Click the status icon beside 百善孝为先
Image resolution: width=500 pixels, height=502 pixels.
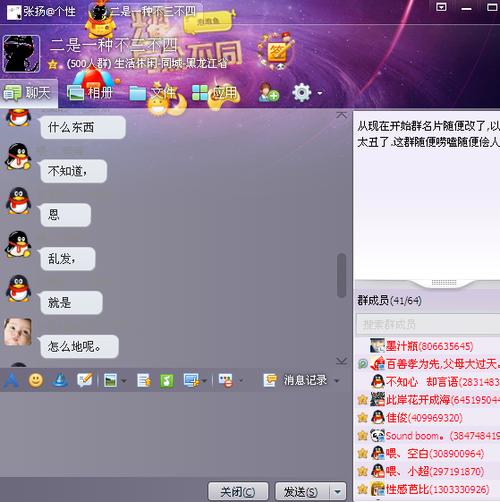click(x=362, y=364)
